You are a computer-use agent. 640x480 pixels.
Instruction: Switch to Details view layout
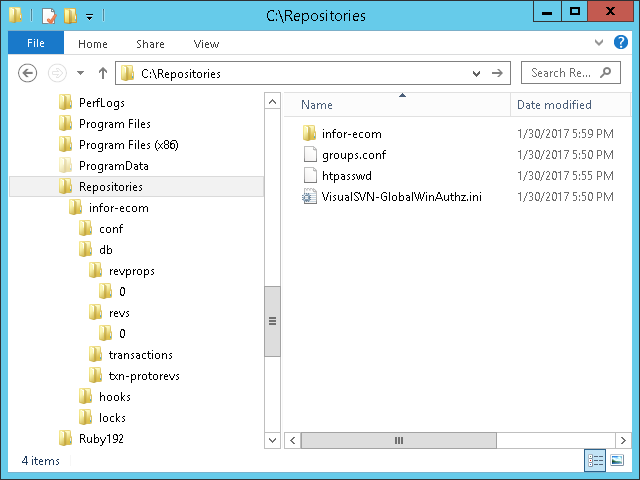coord(596,460)
